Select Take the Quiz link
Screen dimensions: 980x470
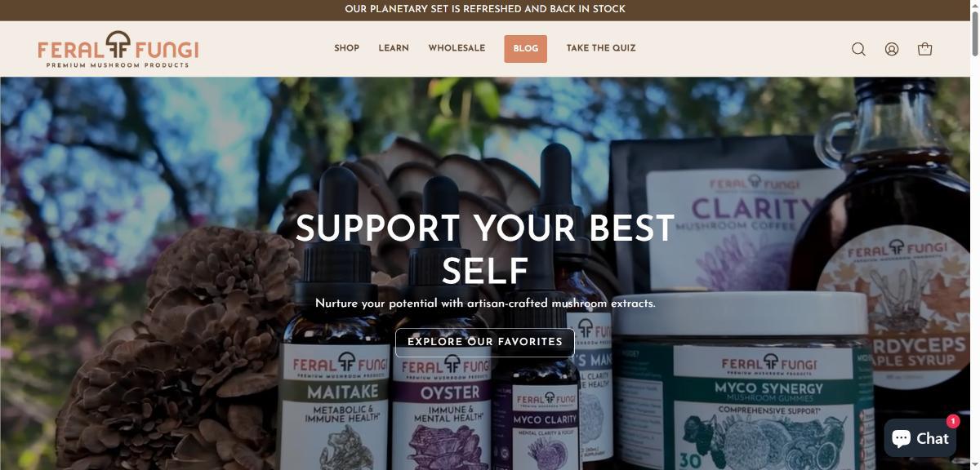click(601, 48)
